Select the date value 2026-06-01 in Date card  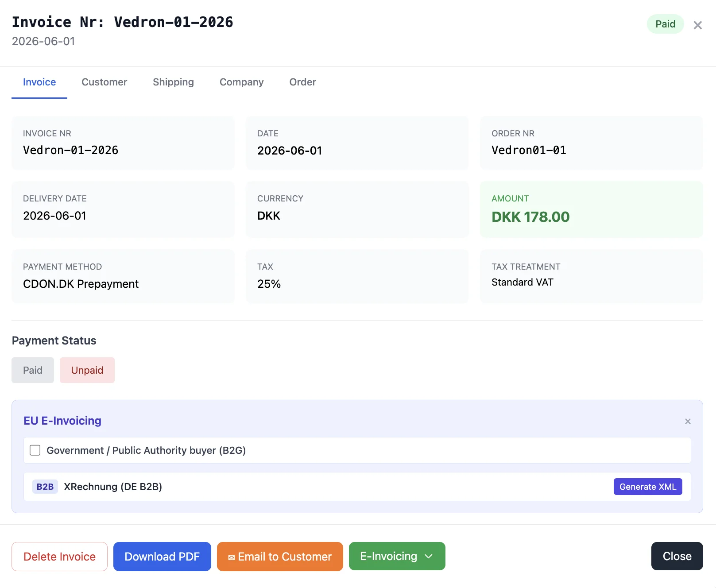coord(290,151)
